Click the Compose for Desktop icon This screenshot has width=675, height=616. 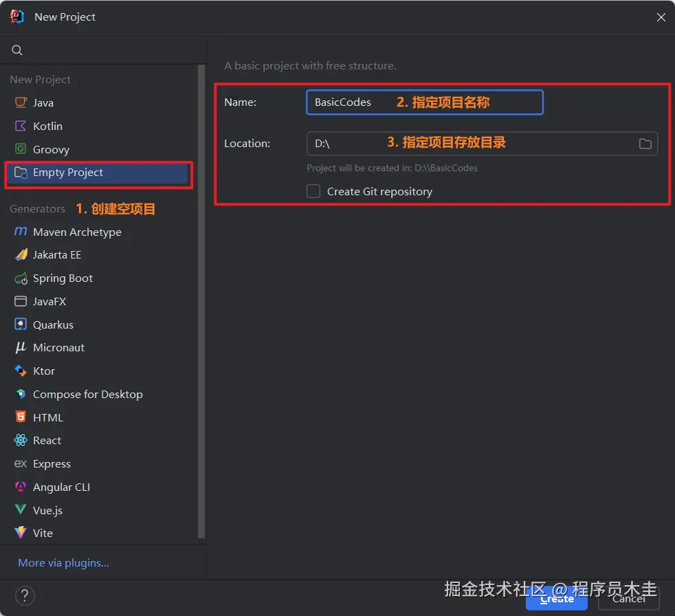(21, 394)
